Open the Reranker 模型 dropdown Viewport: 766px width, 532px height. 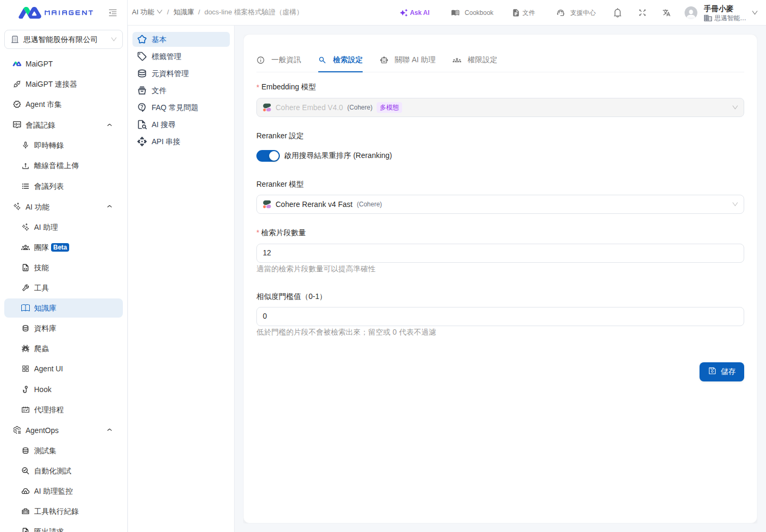(x=500, y=204)
